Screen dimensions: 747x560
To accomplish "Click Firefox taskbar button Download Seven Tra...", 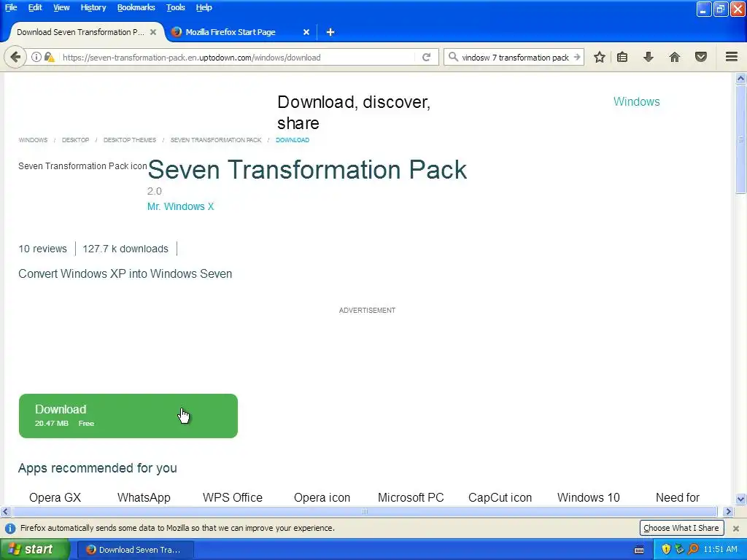I will (135, 550).
